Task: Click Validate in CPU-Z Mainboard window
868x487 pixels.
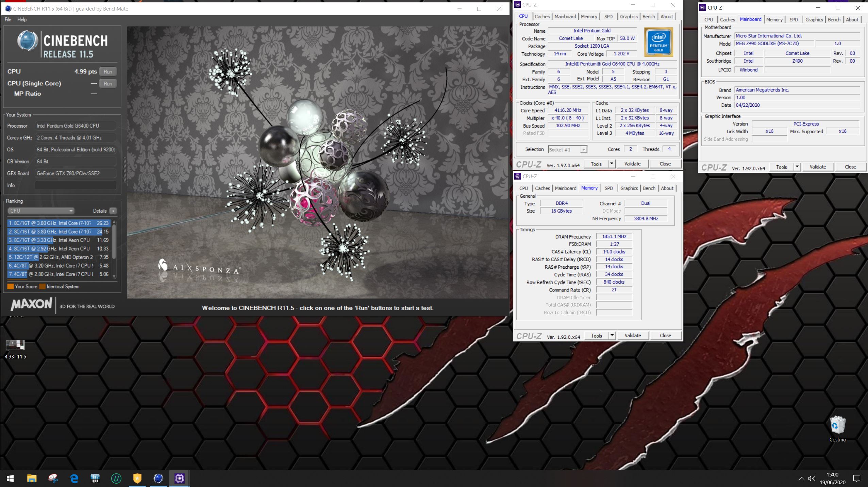Action: pyautogui.click(x=818, y=167)
